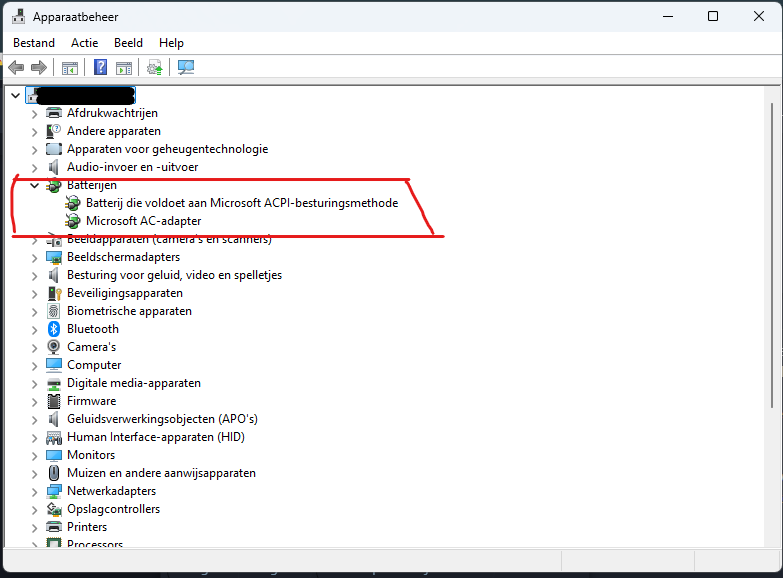Select Batterij die voldoet aan Microsoft ACPI-besturingsmethode
Image resolution: width=783 pixels, height=578 pixels.
click(242, 203)
